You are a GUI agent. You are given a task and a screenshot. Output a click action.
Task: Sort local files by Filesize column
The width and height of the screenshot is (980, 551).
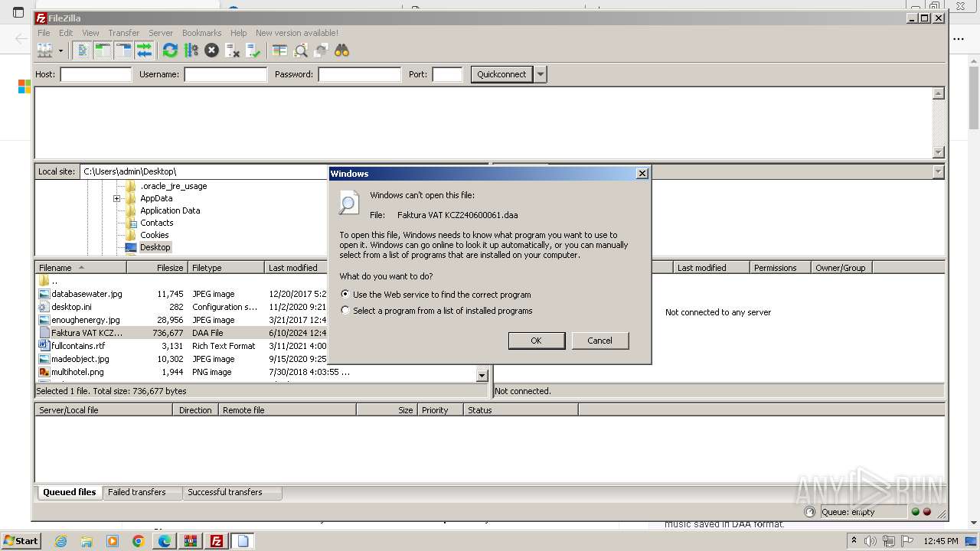tap(157, 268)
